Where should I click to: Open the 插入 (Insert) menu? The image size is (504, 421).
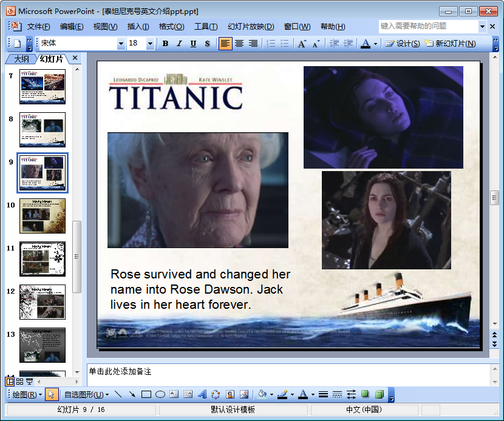[138, 27]
